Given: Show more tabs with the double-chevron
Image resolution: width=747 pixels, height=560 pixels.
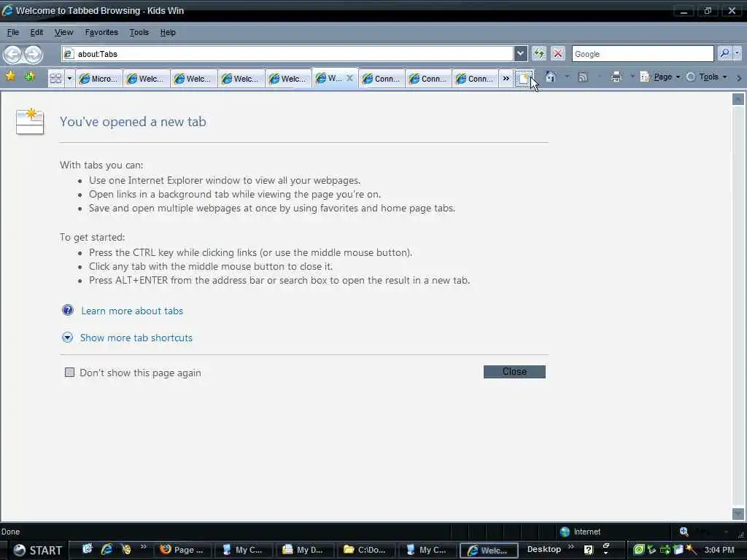Looking at the screenshot, I should pos(506,78).
